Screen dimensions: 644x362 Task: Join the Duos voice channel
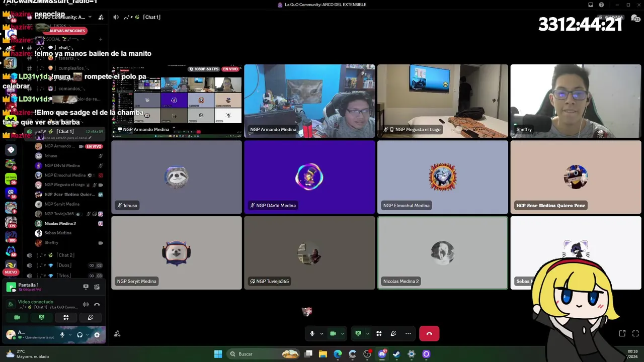pos(64,265)
